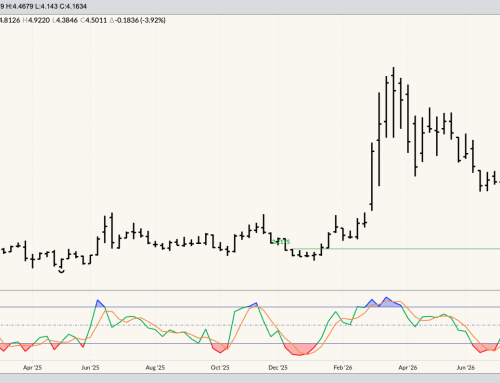Click the 'H4.9220' high value readout
This screenshot has width=500, height=383.
pyautogui.click(x=37, y=20)
